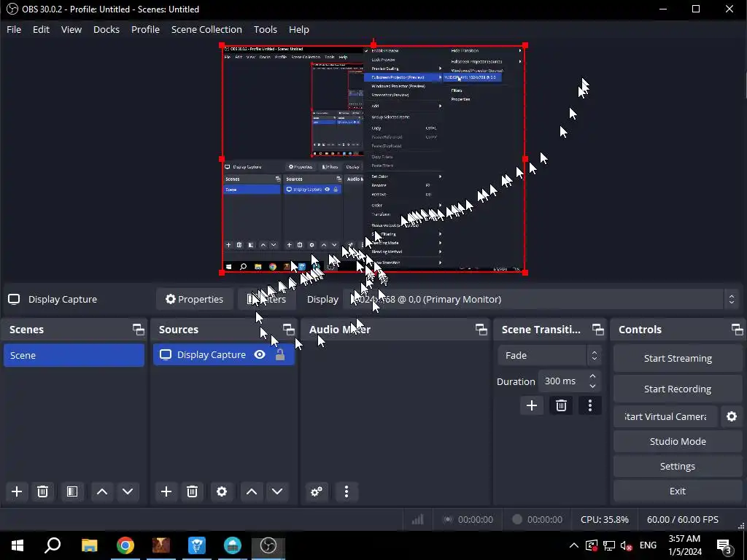Image resolution: width=747 pixels, height=560 pixels.
Task: Select Display Capture in Sources list
Action: 223,355
